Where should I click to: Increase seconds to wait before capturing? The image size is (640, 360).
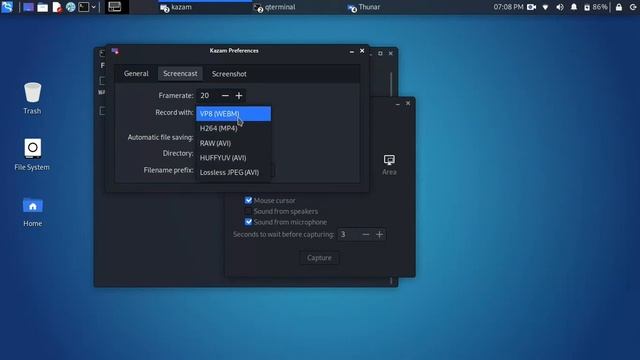click(380, 234)
